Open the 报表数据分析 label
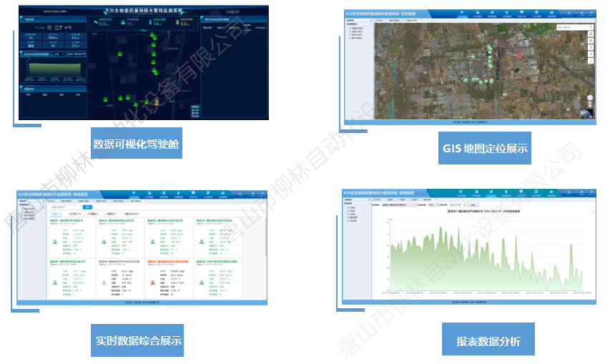Image resolution: width=610 pixels, height=364 pixels. pos(488,341)
